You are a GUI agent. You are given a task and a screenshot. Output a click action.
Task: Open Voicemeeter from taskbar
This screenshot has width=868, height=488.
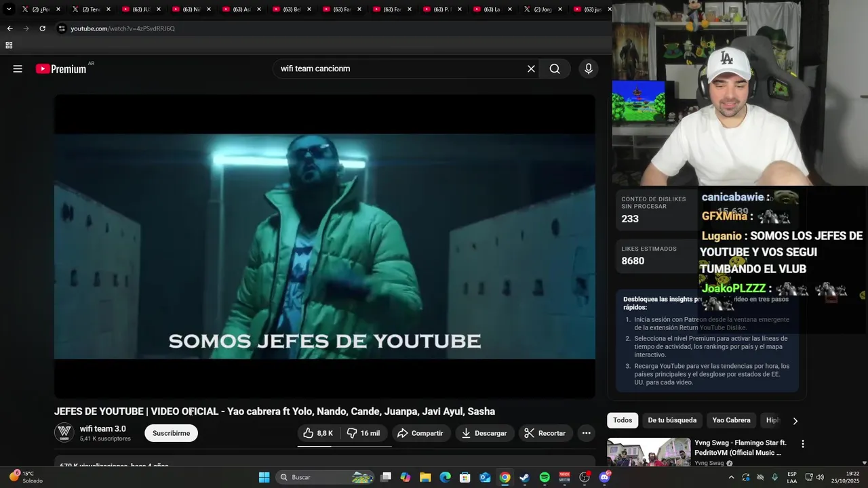tap(564, 477)
